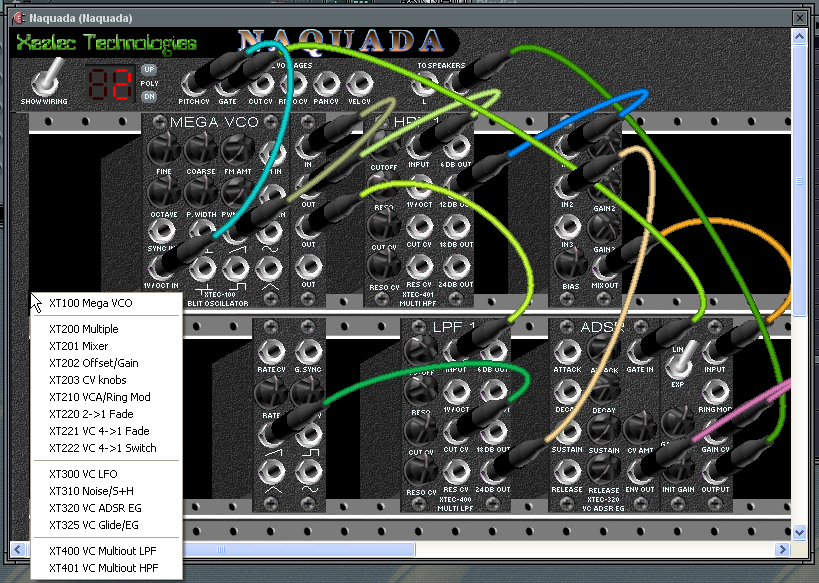Click the horizontal scrollbar right arrow

click(x=782, y=549)
